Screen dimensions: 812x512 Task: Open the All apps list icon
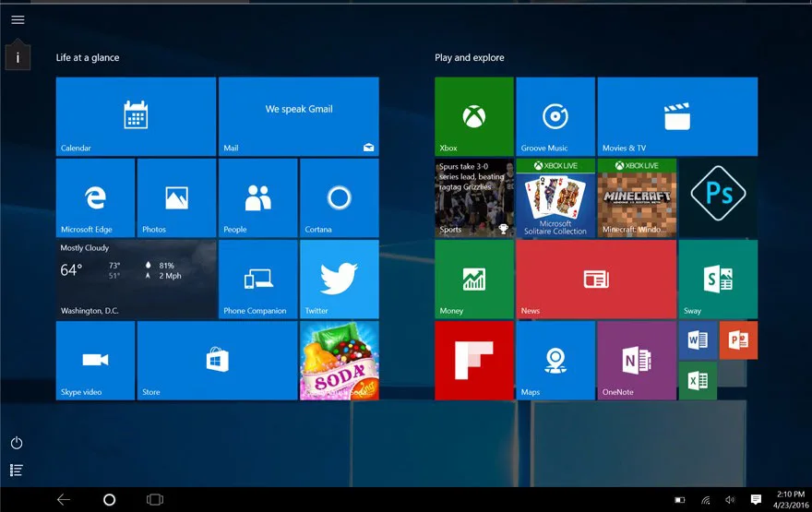[x=17, y=470]
